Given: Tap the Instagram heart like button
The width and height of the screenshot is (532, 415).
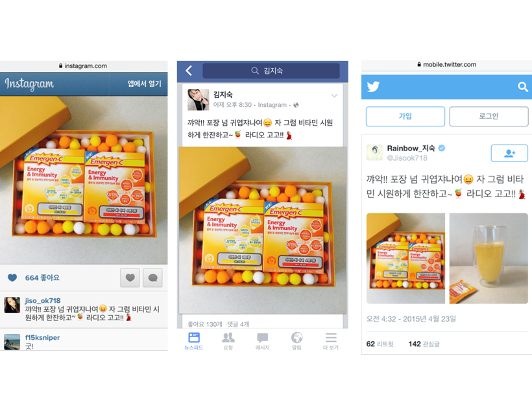Looking at the screenshot, I should click(130, 278).
